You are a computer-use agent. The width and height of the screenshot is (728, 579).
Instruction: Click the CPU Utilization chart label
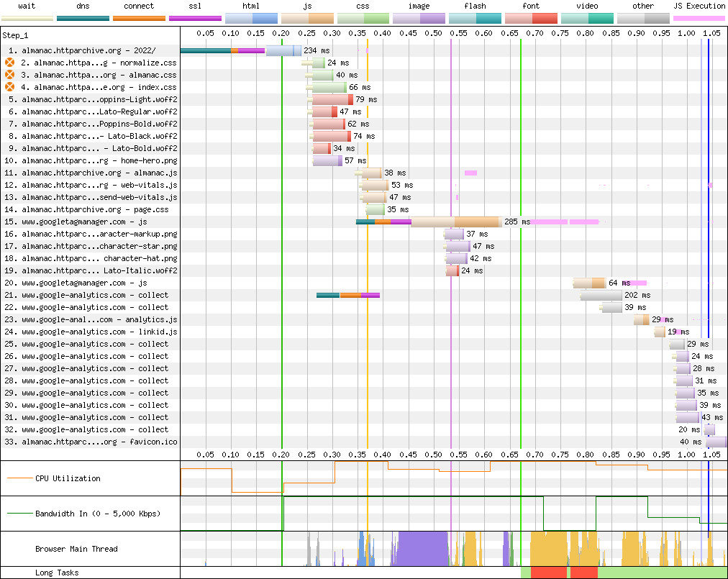click(x=68, y=479)
